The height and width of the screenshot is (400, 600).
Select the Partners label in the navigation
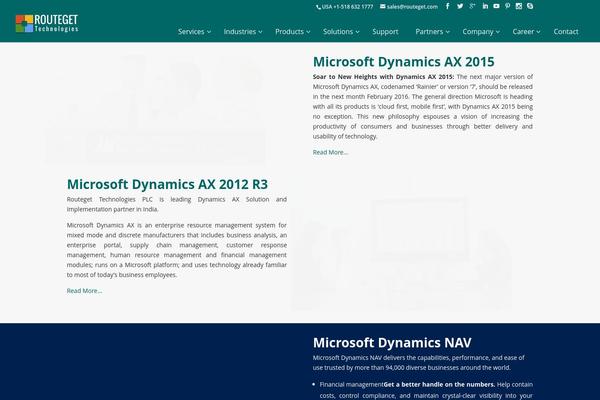tap(429, 32)
